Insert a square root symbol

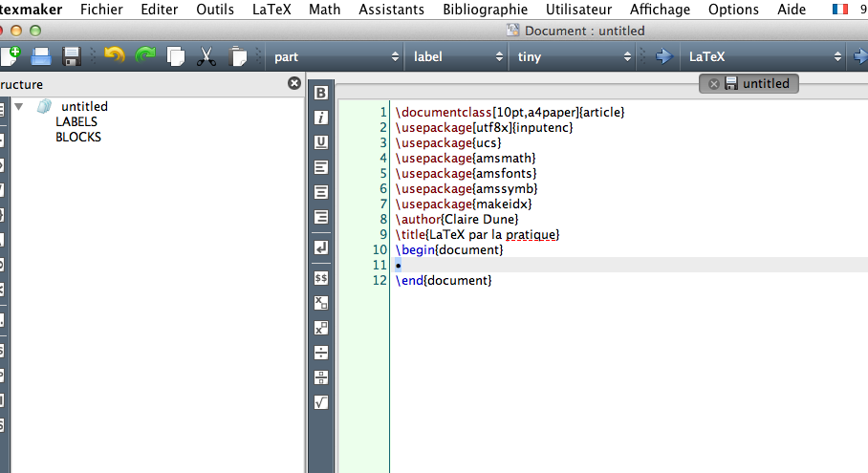pos(321,402)
